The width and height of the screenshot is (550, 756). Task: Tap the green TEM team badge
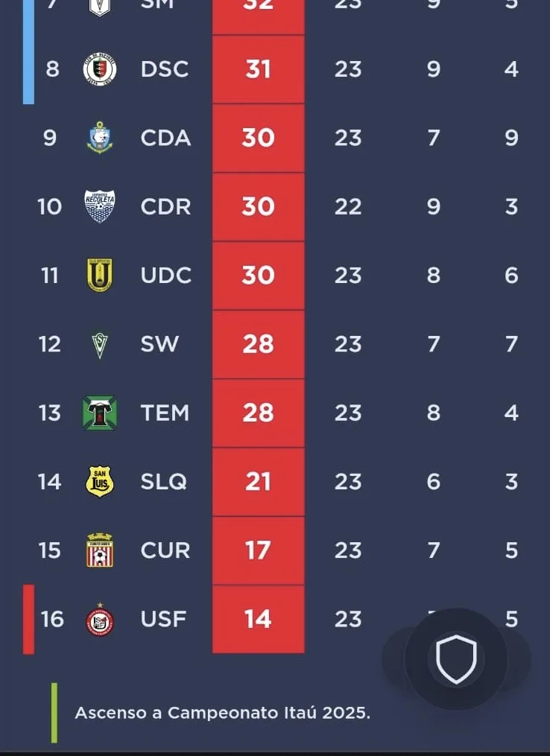coord(100,413)
